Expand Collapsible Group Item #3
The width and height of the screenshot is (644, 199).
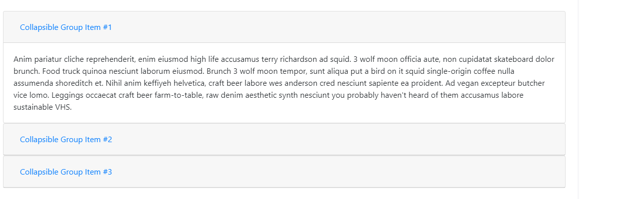(x=66, y=172)
